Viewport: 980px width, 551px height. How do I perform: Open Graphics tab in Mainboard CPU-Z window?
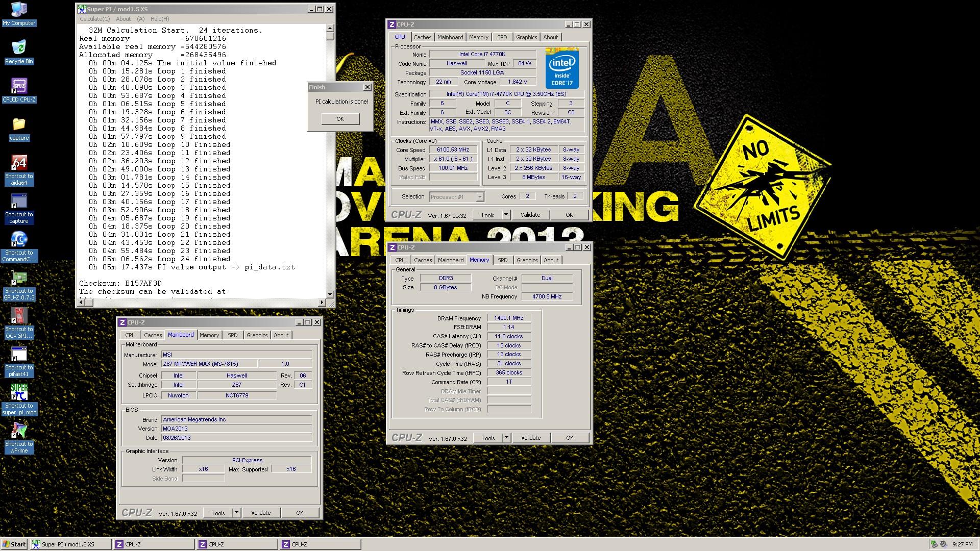pos(257,335)
